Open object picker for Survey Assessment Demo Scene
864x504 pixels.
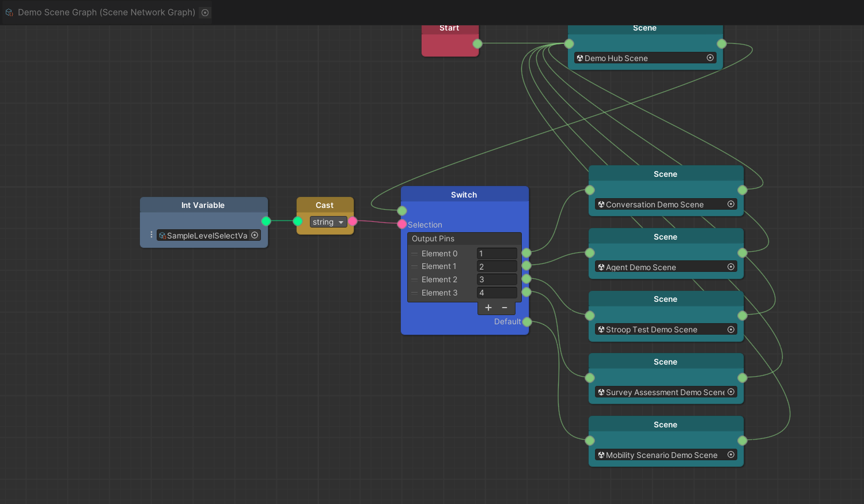(731, 392)
